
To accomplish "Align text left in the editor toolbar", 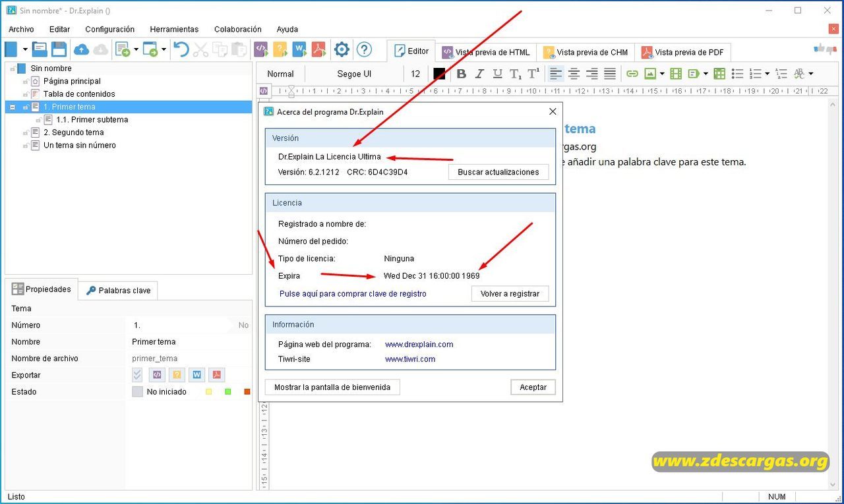I will (x=556, y=74).
